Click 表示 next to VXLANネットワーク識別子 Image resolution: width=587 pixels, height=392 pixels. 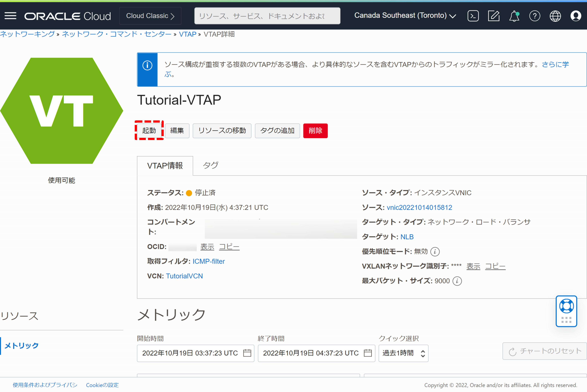pos(473,266)
